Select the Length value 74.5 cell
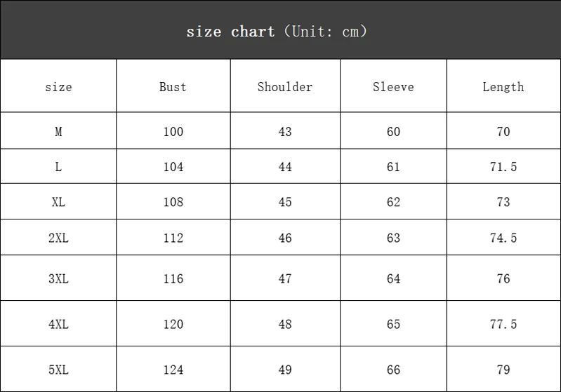This screenshot has height=392, width=561. click(x=503, y=238)
